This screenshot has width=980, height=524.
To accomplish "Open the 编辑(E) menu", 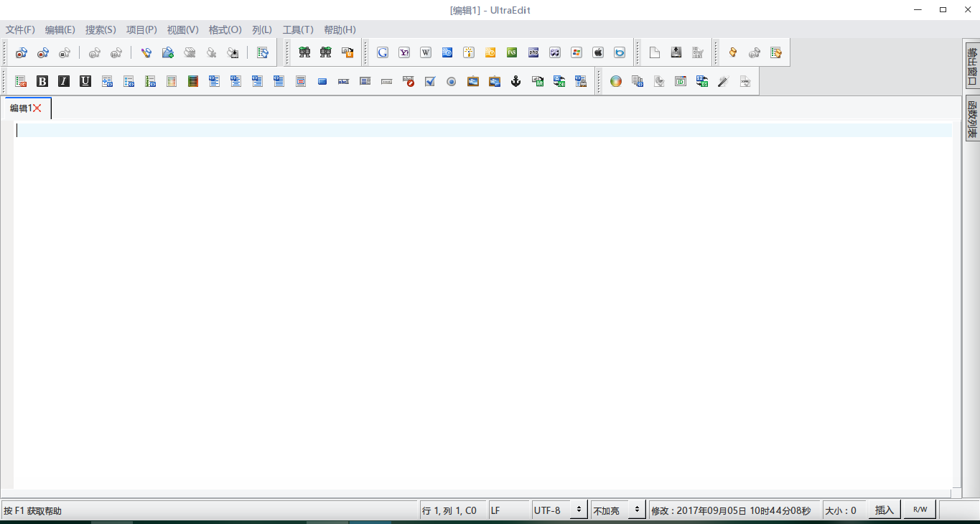I will (60, 29).
